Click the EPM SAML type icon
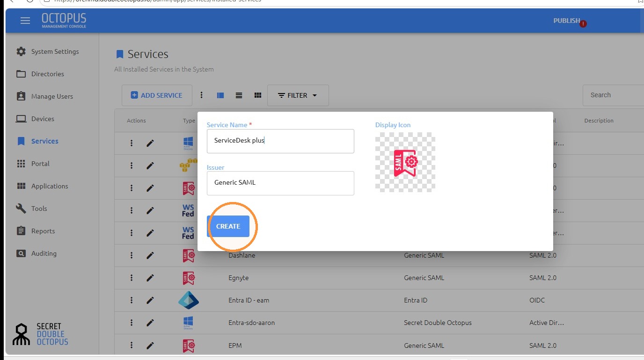This screenshot has width=644, height=360. tap(188, 346)
